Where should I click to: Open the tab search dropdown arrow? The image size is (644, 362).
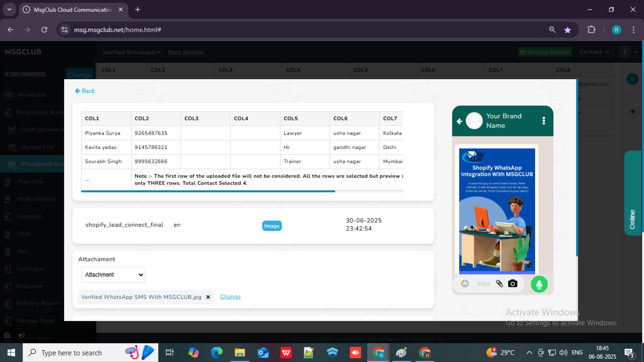coord(9,9)
